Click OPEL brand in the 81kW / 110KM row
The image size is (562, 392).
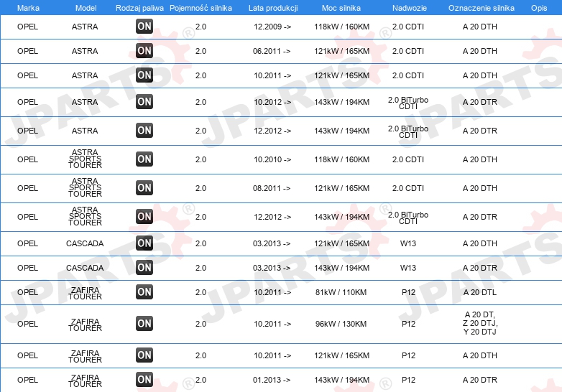coord(27,292)
